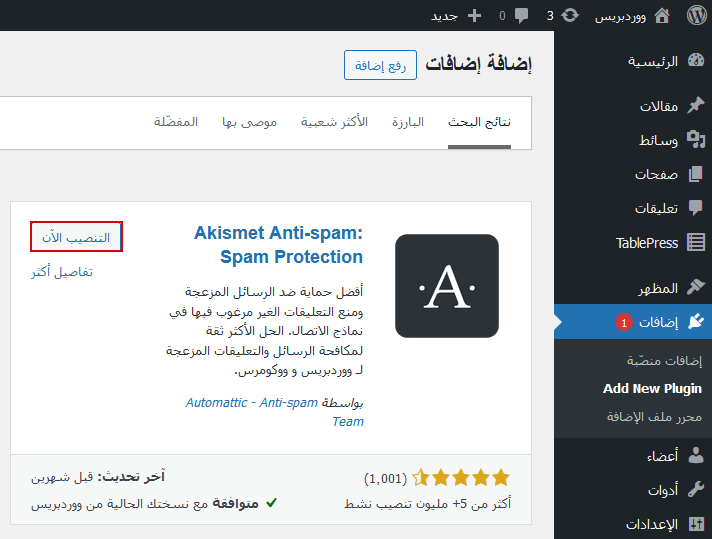Screen dimensions: 712x539
Task: Open تفاصيل أكثر link
Action: pyautogui.click(x=62, y=272)
